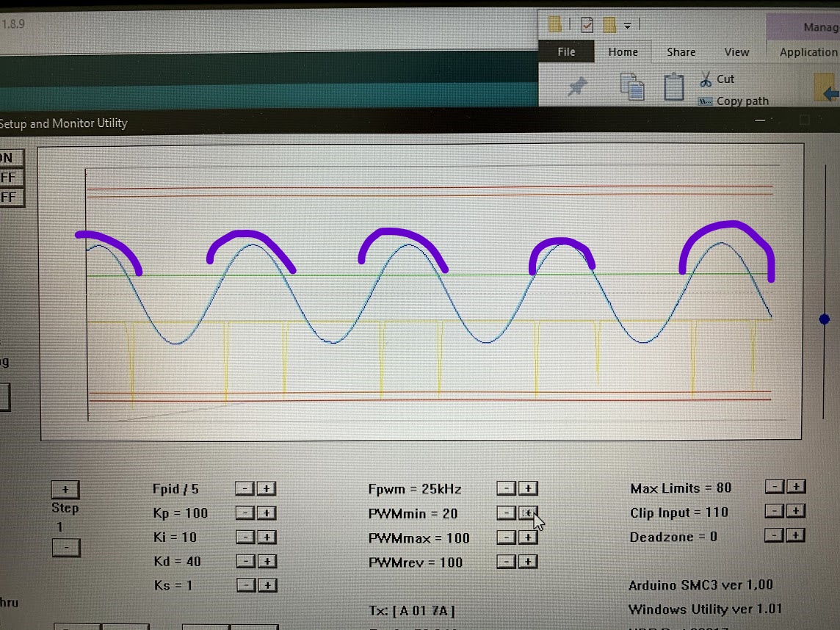Decrease the Step value with minus button
840x630 pixels.
(x=66, y=548)
